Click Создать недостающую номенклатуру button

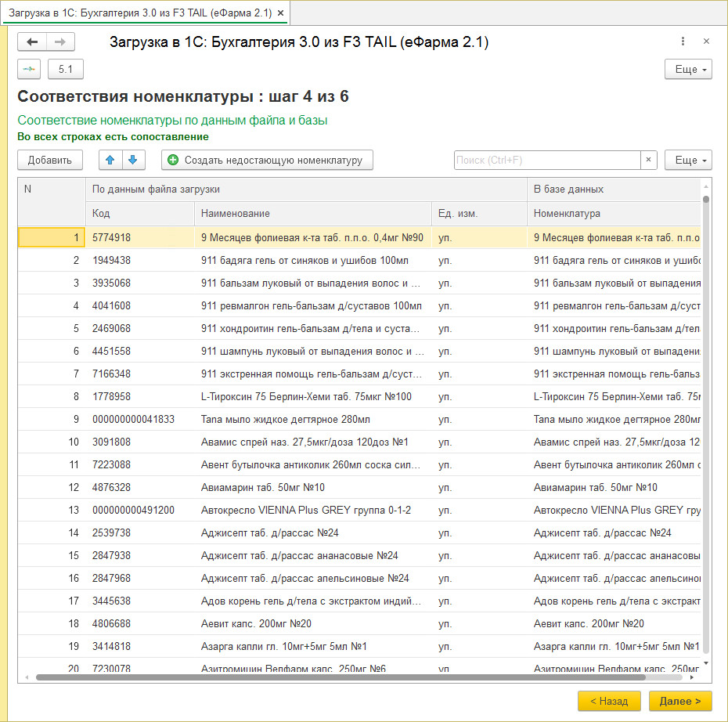267,161
